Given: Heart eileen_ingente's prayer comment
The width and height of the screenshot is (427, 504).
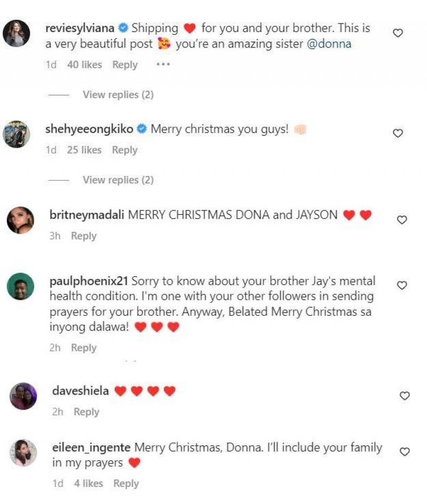Looking at the screenshot, I should click(x=405, y=452).
